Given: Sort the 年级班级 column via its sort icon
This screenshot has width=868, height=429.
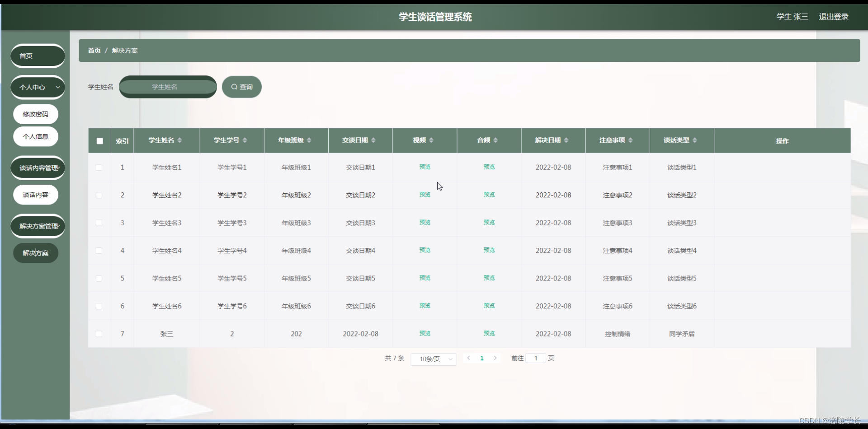Looking at the screenshot, I should (x=310, y=140).
